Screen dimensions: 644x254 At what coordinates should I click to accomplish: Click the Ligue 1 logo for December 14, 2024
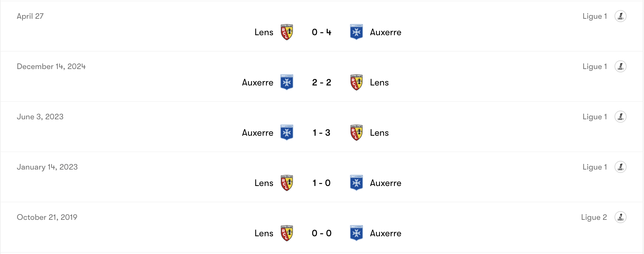[620, 66]
